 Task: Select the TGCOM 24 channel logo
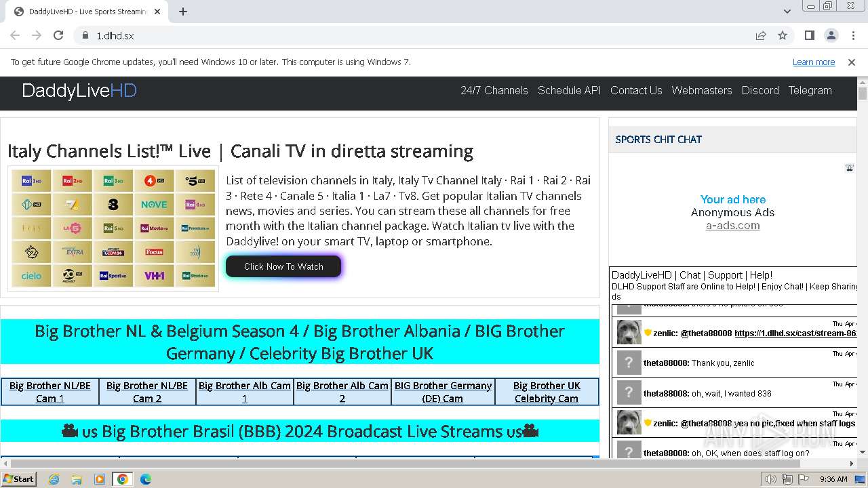pos(113,252)
